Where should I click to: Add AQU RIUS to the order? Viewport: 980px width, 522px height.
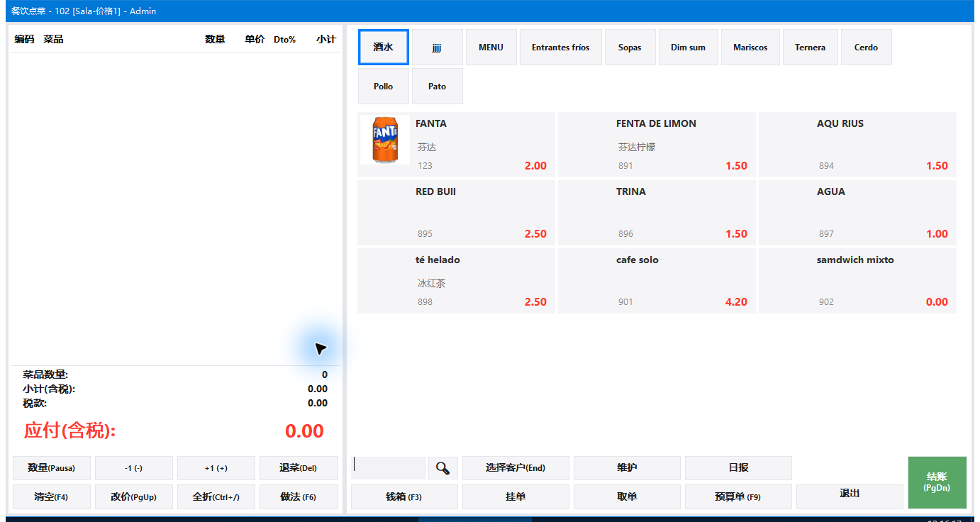(857, 145)
